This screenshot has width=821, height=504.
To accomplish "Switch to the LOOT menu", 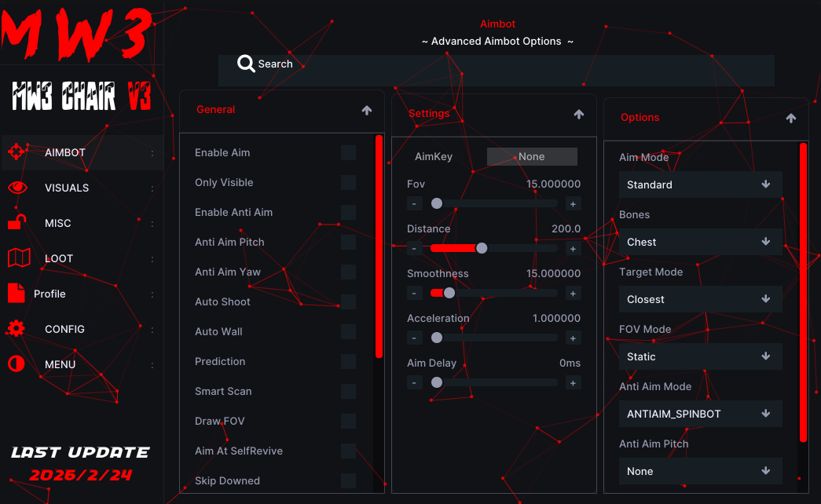I will (82, 258).
